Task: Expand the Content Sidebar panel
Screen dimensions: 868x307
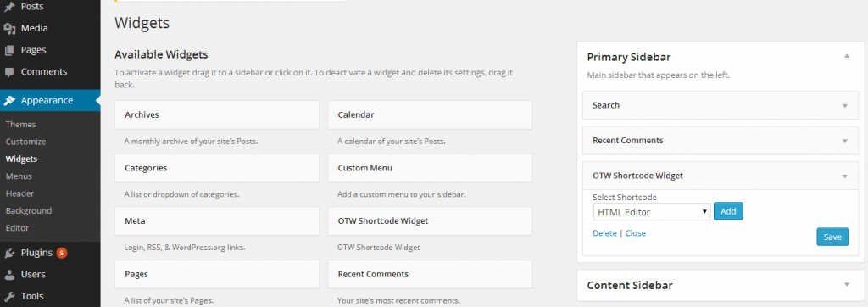Action: (x=847, y=284)
